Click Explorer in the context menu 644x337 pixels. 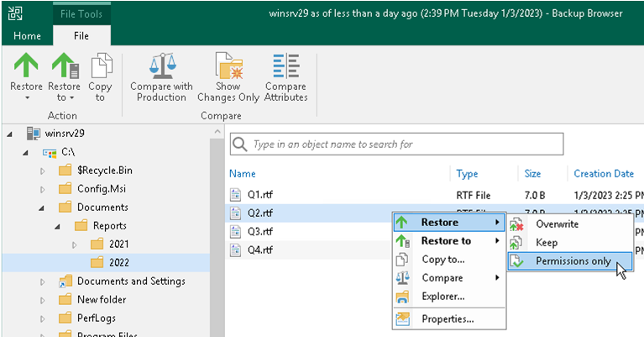(442, 297)
